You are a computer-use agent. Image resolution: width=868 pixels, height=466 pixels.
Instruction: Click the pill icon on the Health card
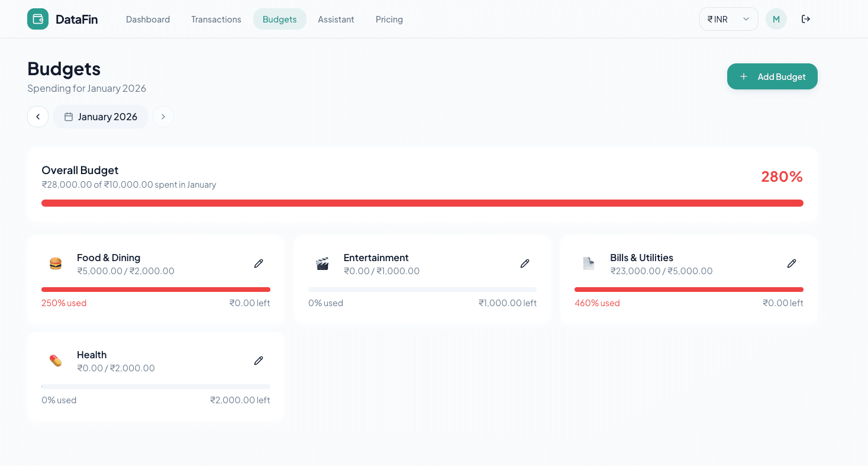(55, 360)
